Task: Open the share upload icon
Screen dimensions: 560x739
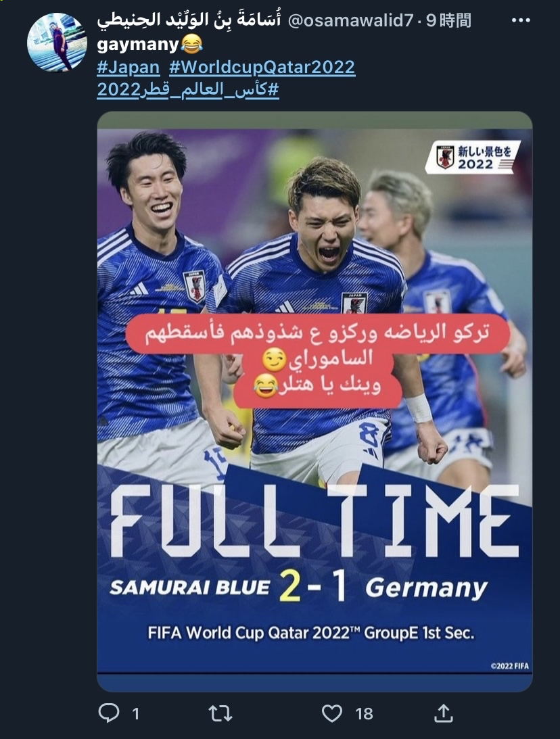Action: (x=444, y=713)
